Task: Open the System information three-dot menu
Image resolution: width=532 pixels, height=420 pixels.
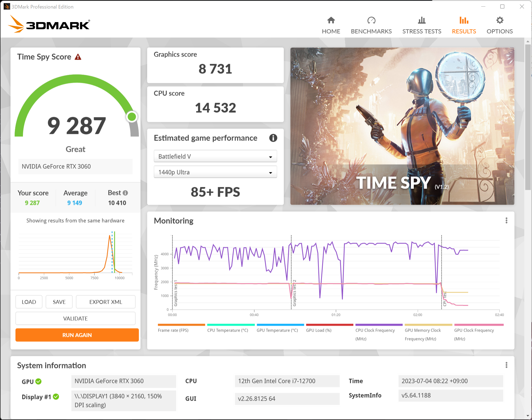Action: (506, 365)
